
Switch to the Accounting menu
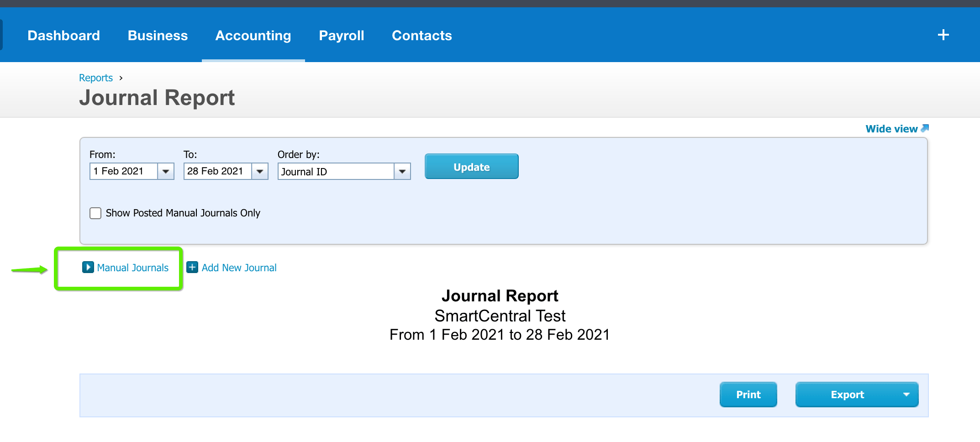[x=253, y=35]
